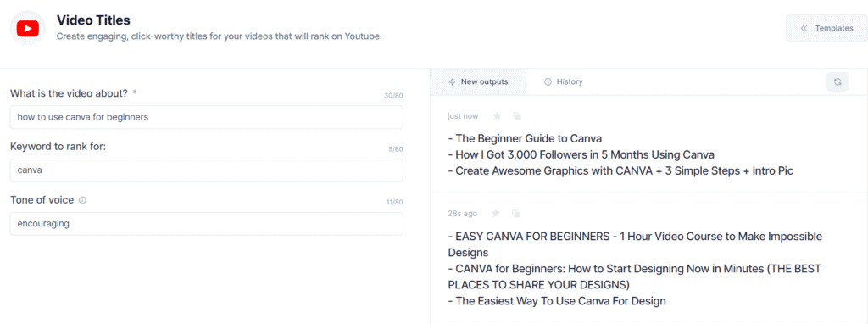Click 'EASY CANVA FOR BEGINNERS' title
The width and height of the screenshot is (868, 324).
pyautogui.click(x=635, y=244)
